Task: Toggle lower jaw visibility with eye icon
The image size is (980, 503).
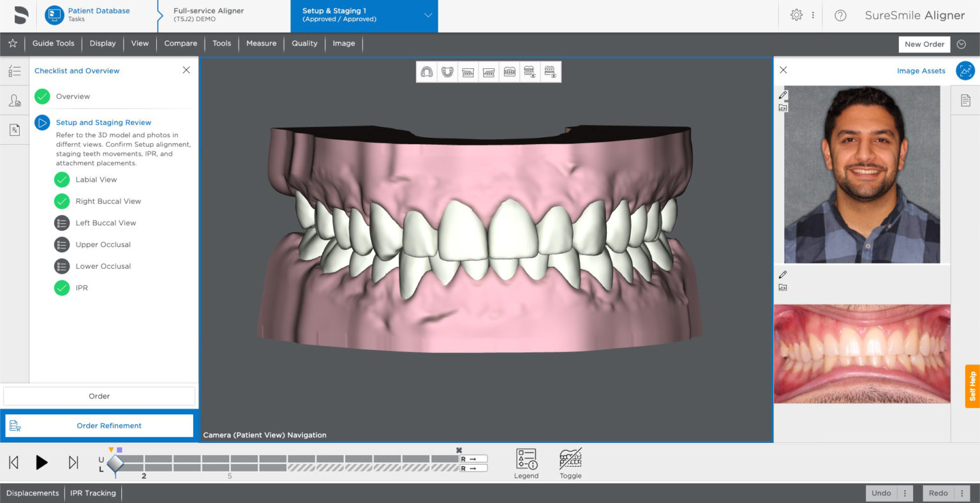Action: coord(550,71)
